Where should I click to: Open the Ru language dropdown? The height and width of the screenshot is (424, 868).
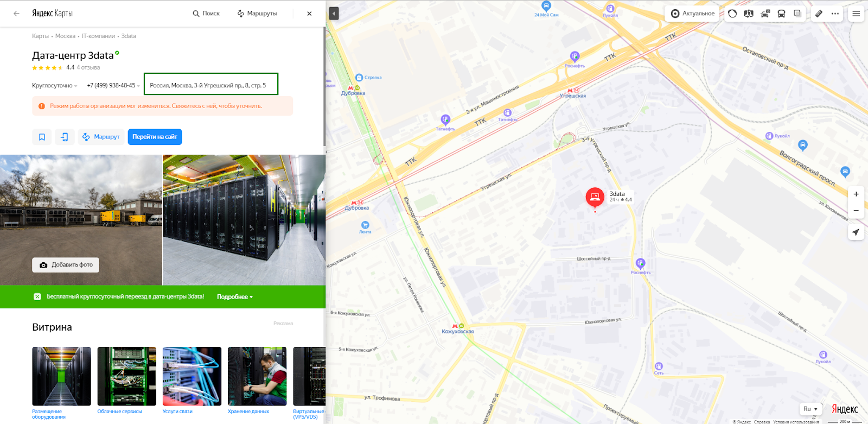point(810,409)
